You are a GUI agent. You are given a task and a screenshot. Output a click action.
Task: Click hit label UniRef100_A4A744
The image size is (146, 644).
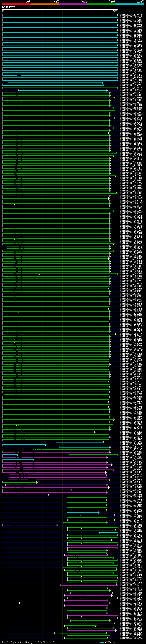pos(131,469)
